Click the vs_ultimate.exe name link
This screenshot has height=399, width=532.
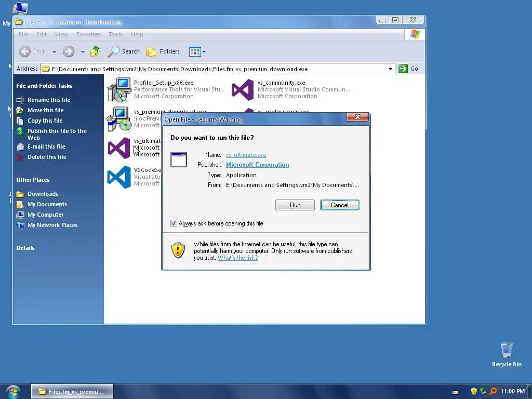tap(246, 155)
